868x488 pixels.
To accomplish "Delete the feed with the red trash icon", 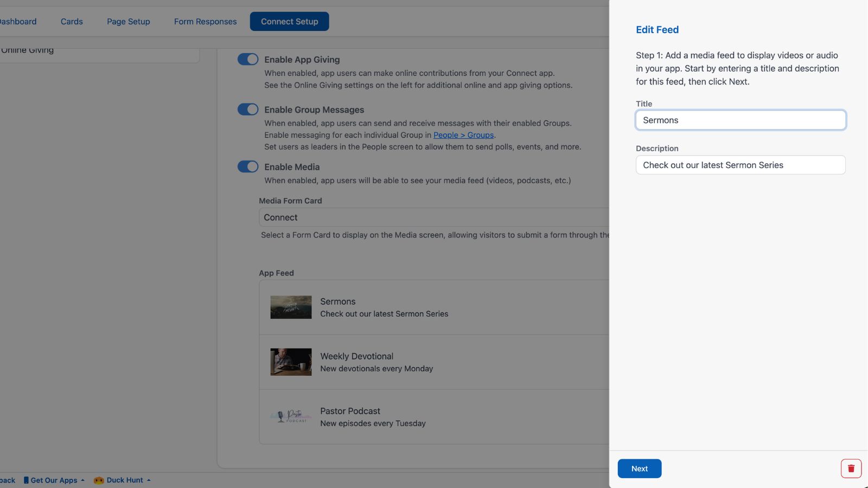I will (851, 468).
